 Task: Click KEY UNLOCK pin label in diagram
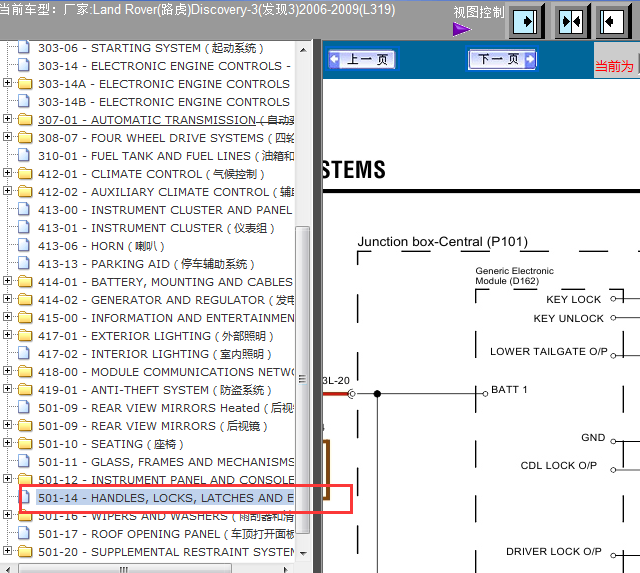click(x=568, y=318)
